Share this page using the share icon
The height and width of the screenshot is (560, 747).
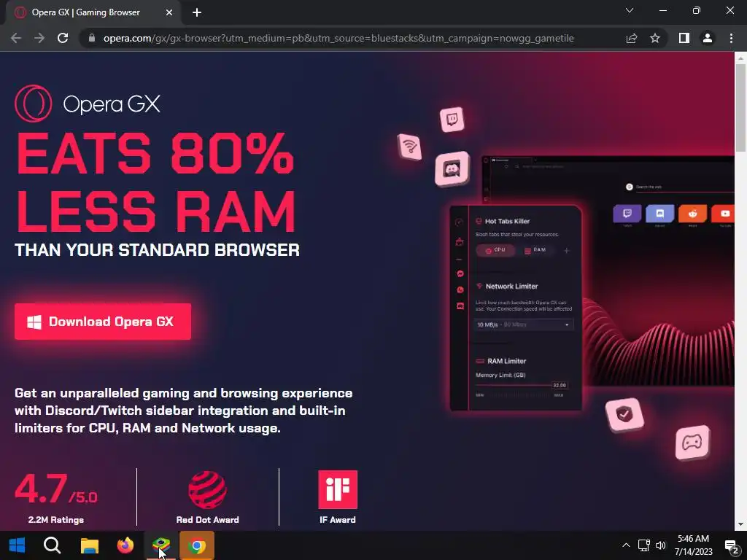pyautogui.click(x=632, y=38)
